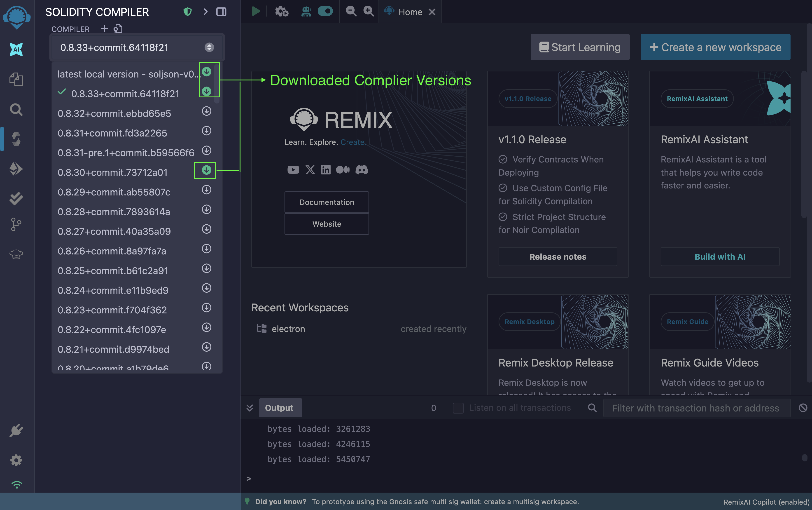
Task: Open the RemixAI assistant from the sidebar
Action: (16, 49)
